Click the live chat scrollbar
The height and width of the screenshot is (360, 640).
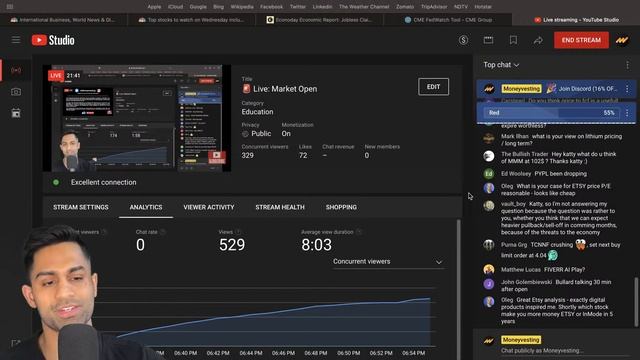click(x=635, y=302)
